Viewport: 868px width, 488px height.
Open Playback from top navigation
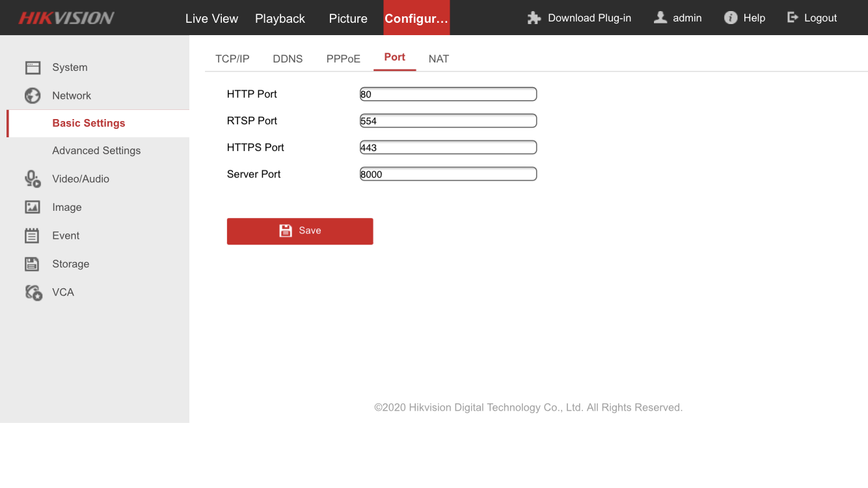(280, 18)
